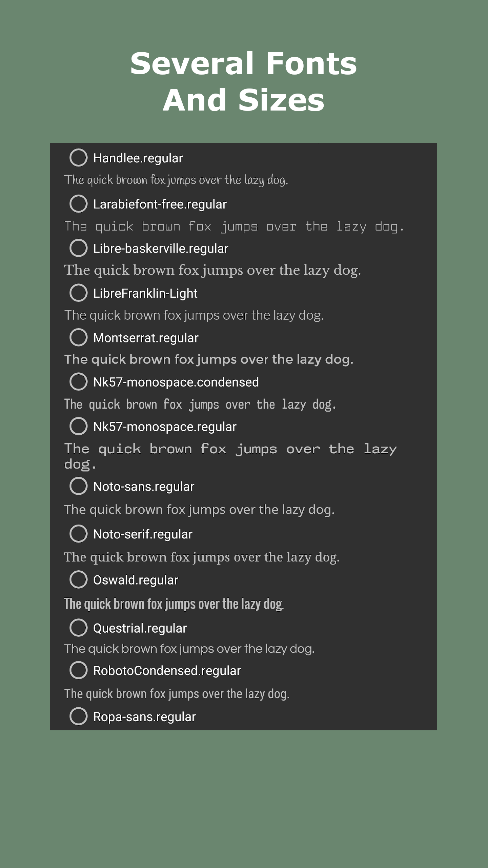Pick the Noto-serif.regular radio button
Image resolution: width=488 pixels, height=868 pixels.
click(78, 534)
